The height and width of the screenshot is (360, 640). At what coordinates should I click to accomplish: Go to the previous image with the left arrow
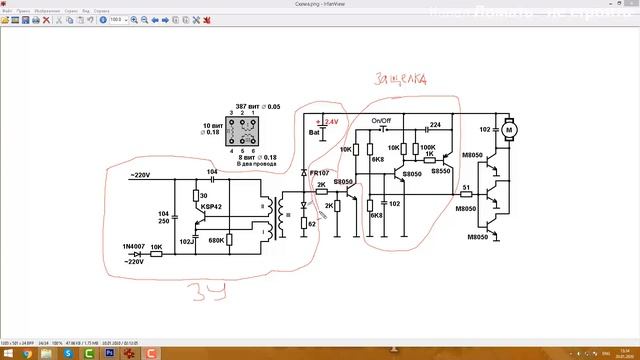coord(155,20)
